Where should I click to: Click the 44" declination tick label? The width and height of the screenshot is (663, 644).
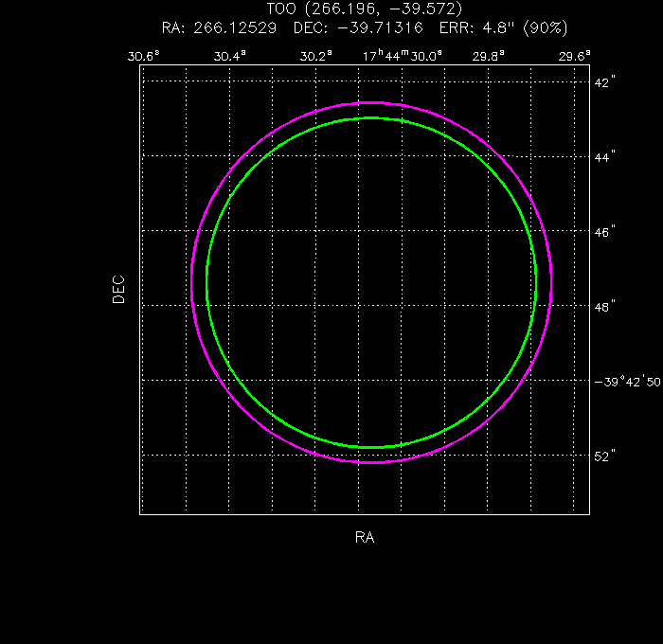(x=604, y=157)
